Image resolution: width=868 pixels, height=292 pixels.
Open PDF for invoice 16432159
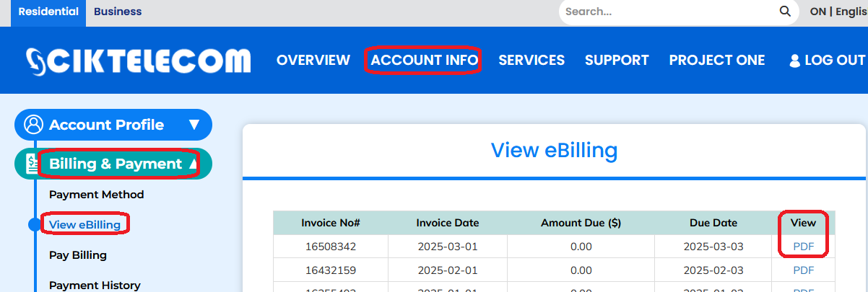click(803, 270)
